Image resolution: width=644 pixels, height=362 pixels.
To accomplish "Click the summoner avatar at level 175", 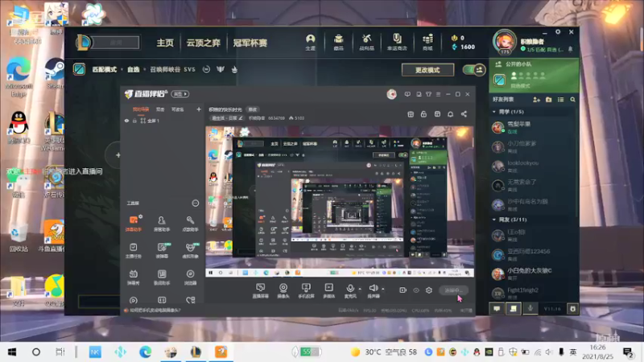I will (x=505, y=42).
